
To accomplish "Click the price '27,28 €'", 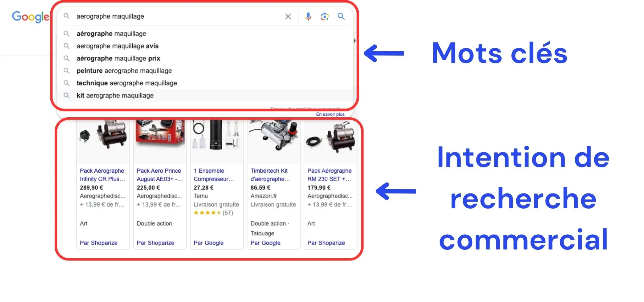I will (203, 187).
